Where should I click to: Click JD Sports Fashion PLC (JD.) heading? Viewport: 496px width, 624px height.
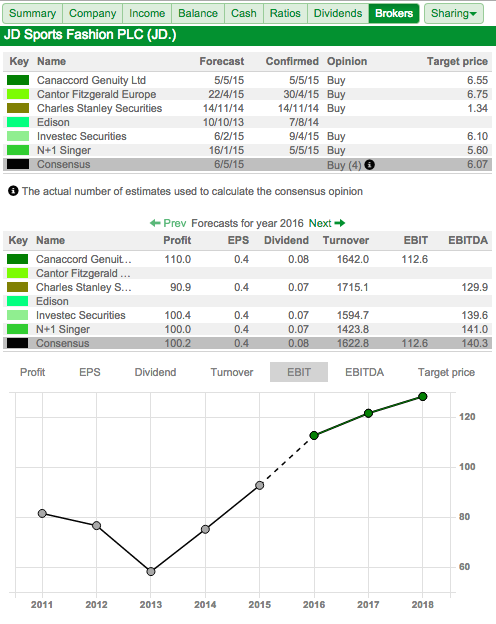tap(90, 35)
